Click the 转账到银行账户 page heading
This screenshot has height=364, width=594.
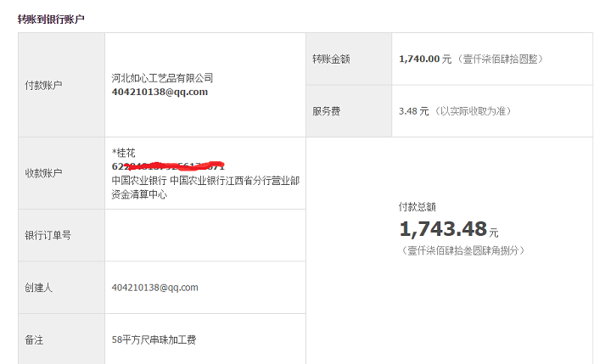(x=51, y=19)
